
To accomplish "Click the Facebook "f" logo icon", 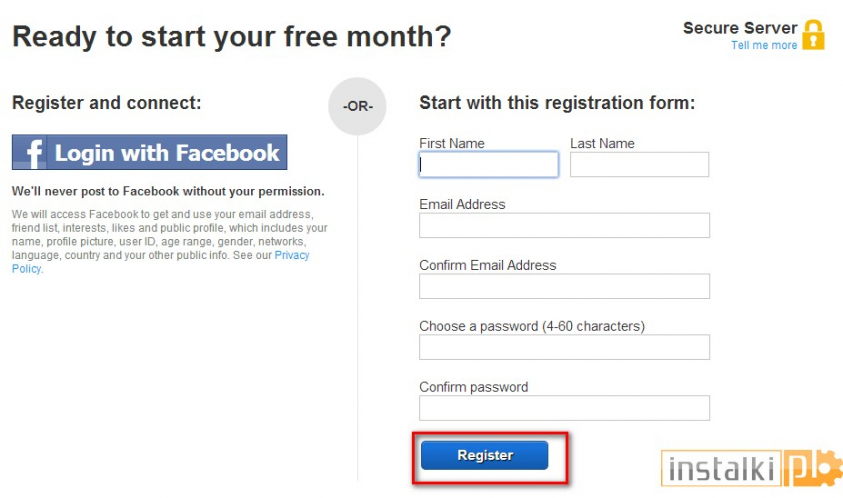I will tap(32, 153).
